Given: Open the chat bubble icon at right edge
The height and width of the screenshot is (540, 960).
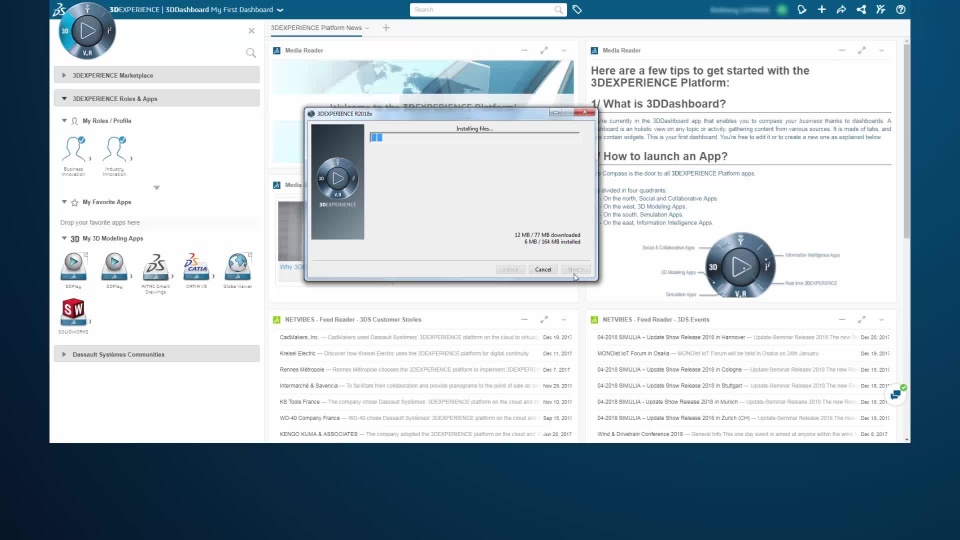Looking at the screenshot, I should point(896,394).
